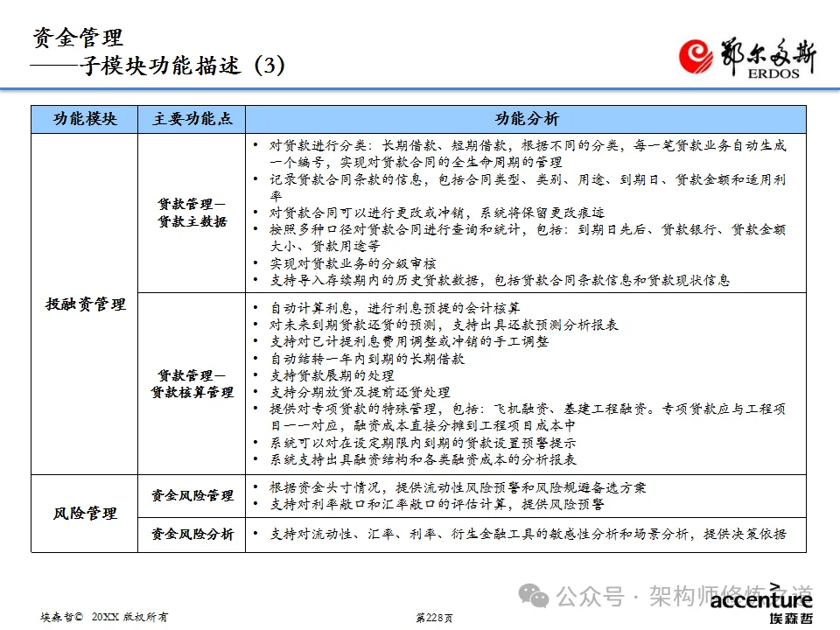
Task: Click bullet 提供对专项贷款的特殊管理
Action: click(528, 417)
